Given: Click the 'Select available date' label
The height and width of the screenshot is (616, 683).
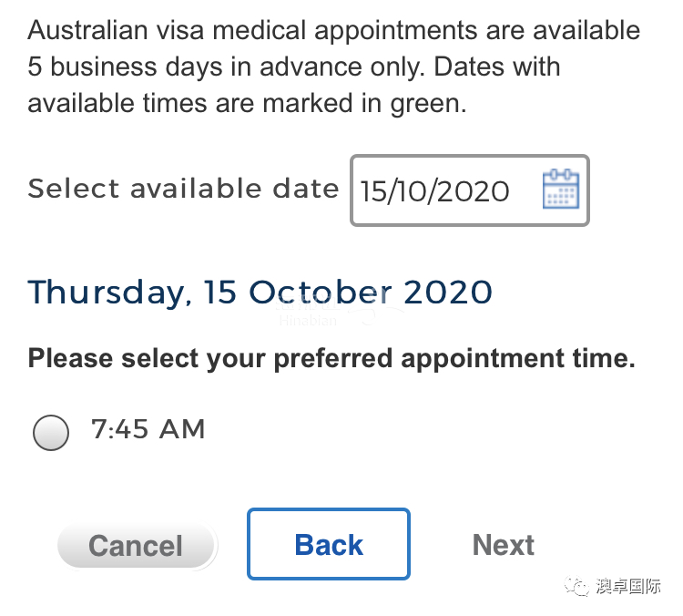Looking at the screenshot, I should tap(183, 189).
